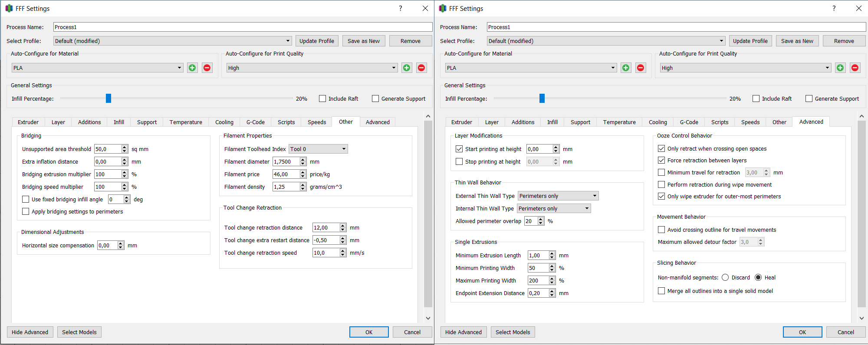Click Select Models in the Ooze Control window

pyautogui.click(x=513, y=332)
